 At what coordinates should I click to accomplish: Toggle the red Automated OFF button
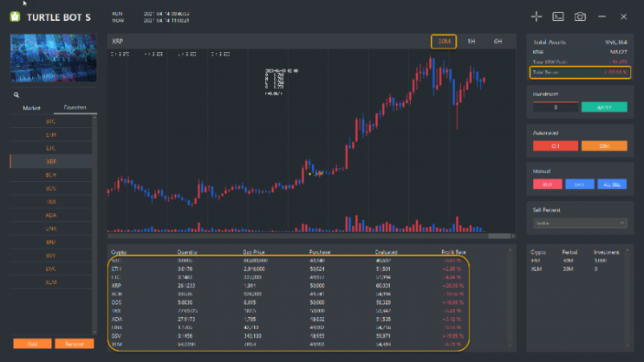point(556,145)
